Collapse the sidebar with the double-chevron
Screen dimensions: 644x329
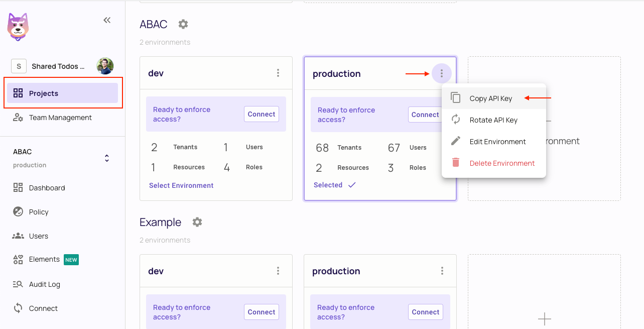(x=107, y=20)
